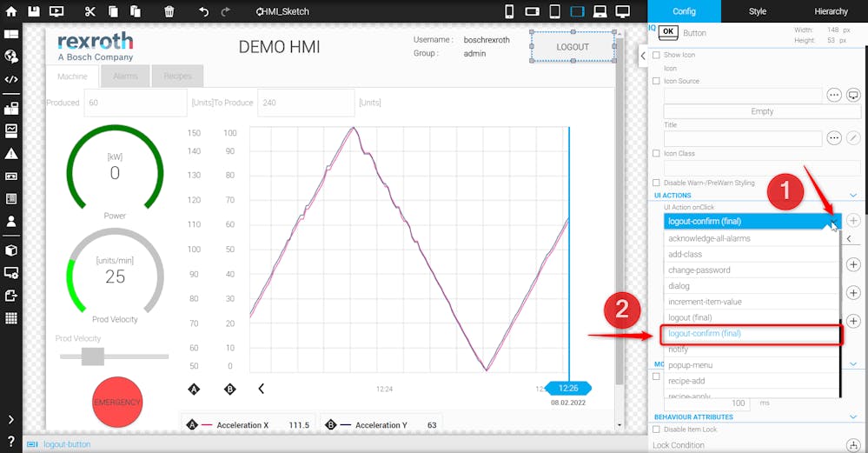This screenshot has height=453, width=868.
Task: Choose recipe-add from the action list
Action: coord(752,381)
